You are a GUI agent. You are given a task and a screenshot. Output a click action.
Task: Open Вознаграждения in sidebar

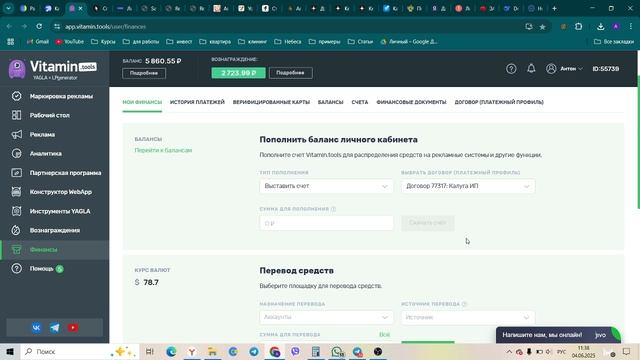pyautogui.click(x=54, y=231)
